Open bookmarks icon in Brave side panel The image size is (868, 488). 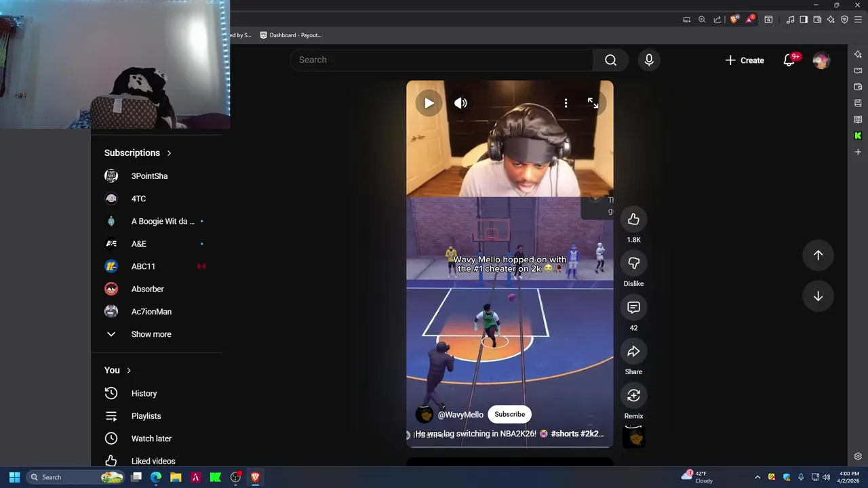(x=858, y=103)
